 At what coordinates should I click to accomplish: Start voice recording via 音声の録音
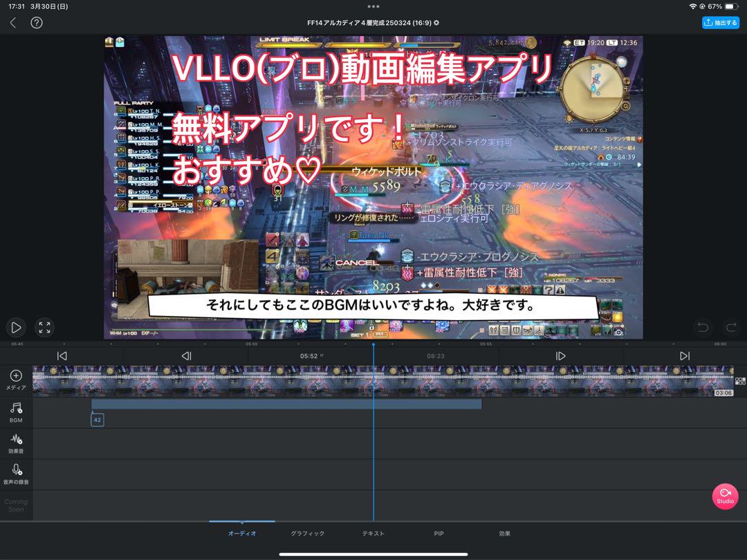(16, 474)
